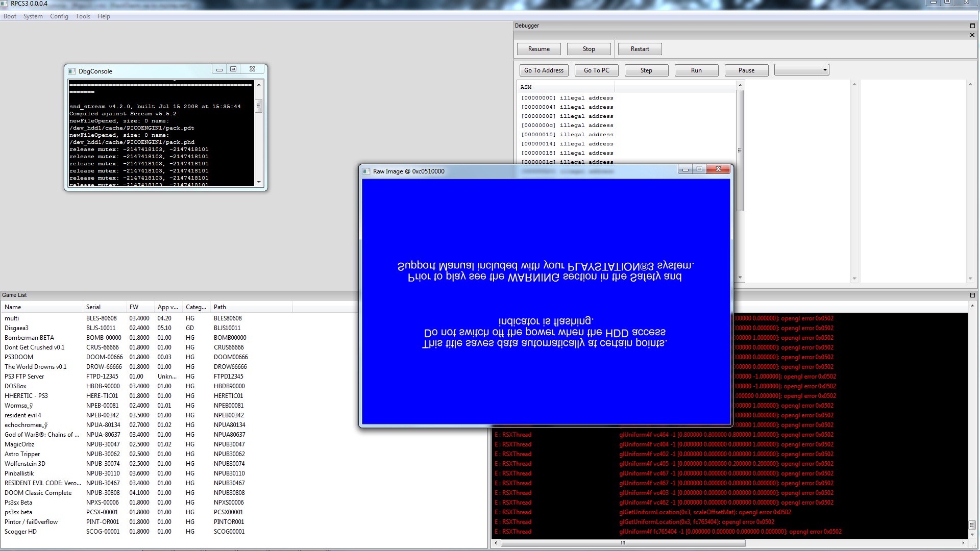
Task: Minimize the DbgConsole window
Action: [x=219, y=69]
